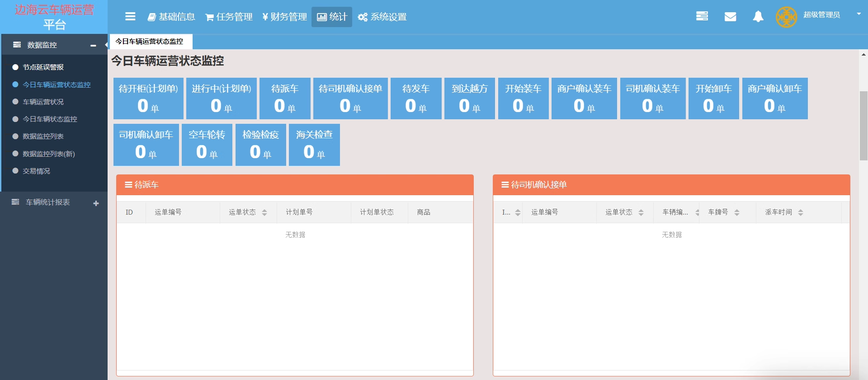Viewport: 868px width, 380px height.
Task: Click the 待司机确认接单 status card
Action: pos(350,99)
